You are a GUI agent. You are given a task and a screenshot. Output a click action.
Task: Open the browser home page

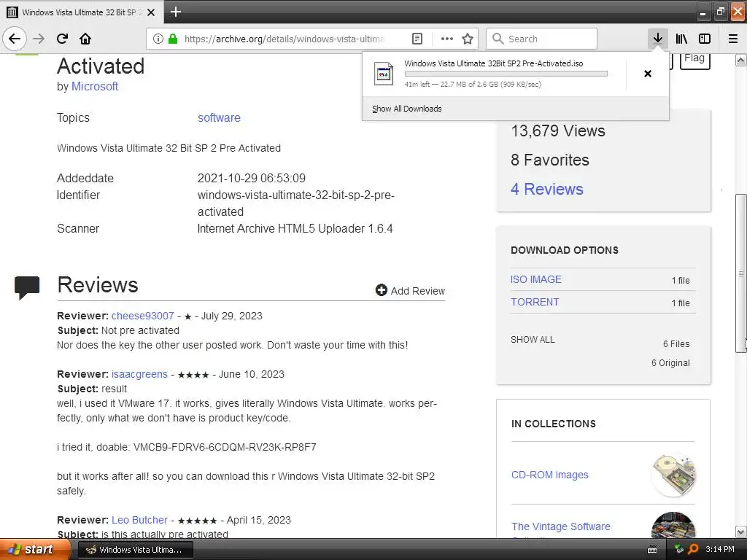[x=85, y=39]
